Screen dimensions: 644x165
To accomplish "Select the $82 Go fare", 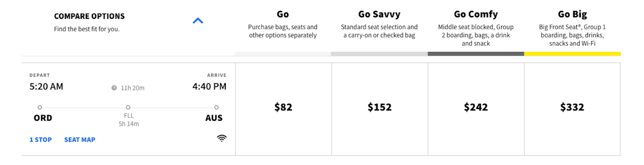I will [x=283, y=107].
